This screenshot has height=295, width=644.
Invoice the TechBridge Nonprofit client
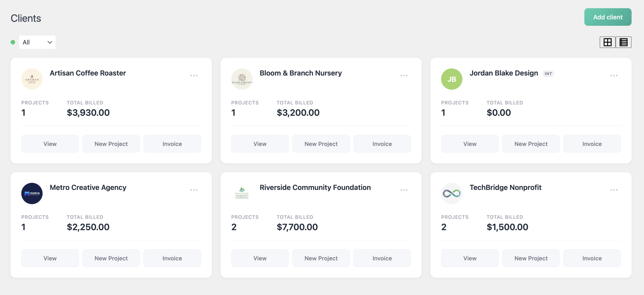[x=592, y=258]
